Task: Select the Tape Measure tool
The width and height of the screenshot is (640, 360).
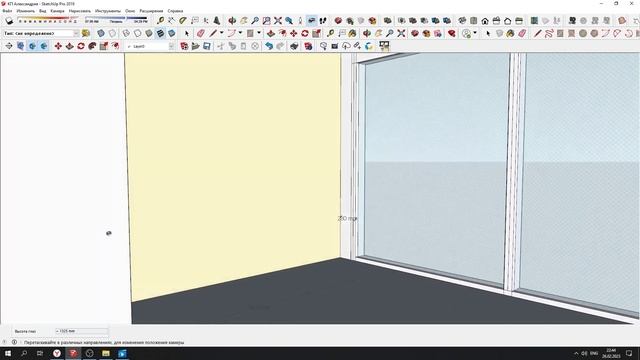Action: [160, 20]
